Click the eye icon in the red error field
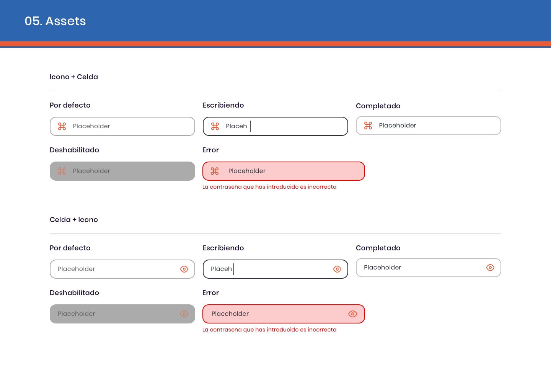This screenshot has width=551, height=392. point(353,314)
